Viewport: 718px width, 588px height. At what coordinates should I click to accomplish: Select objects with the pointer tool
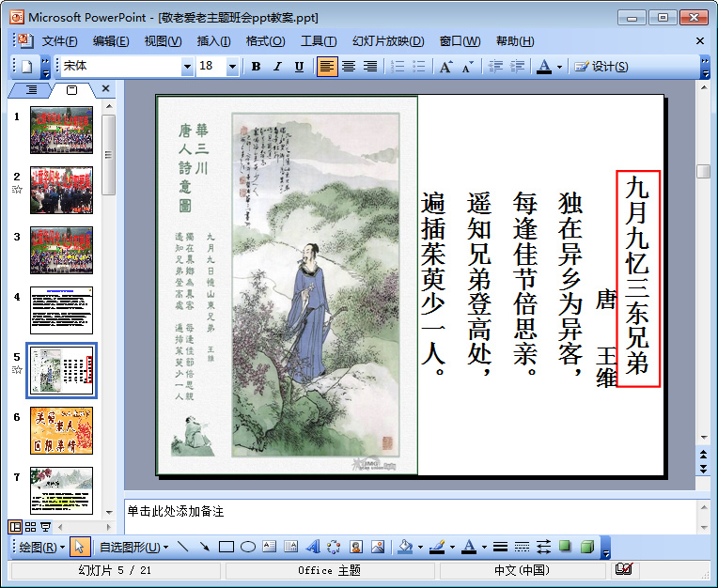(x=80, y=547)
